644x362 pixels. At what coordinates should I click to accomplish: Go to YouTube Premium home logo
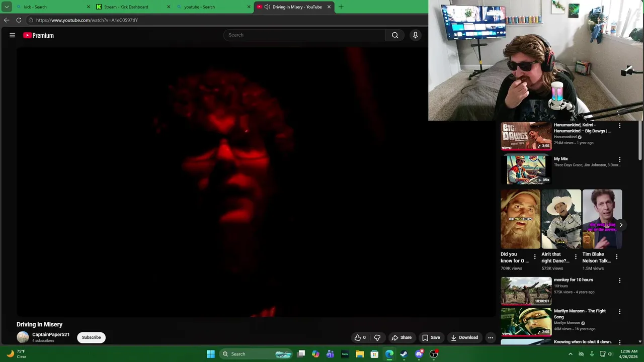coord(38,35)
